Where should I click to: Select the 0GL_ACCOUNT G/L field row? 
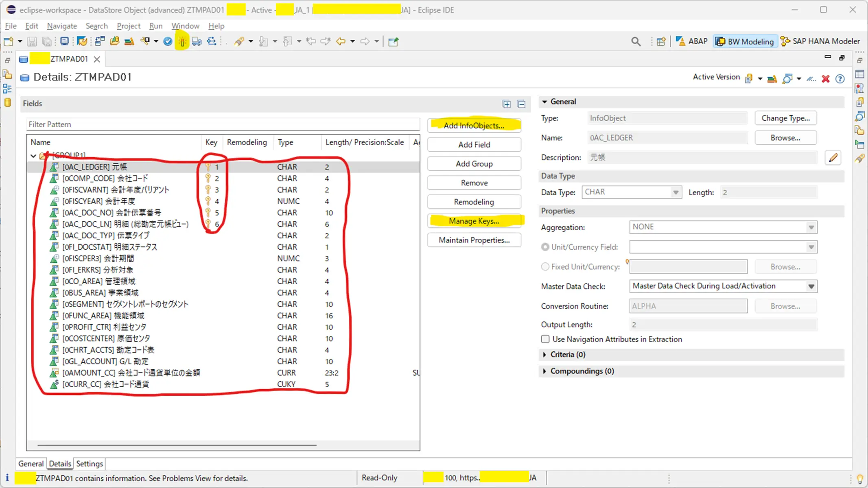coord(223,362)
